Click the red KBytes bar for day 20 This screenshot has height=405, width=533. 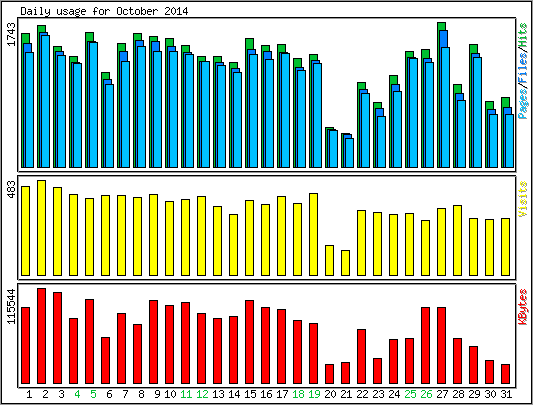(x=329, y=374)
